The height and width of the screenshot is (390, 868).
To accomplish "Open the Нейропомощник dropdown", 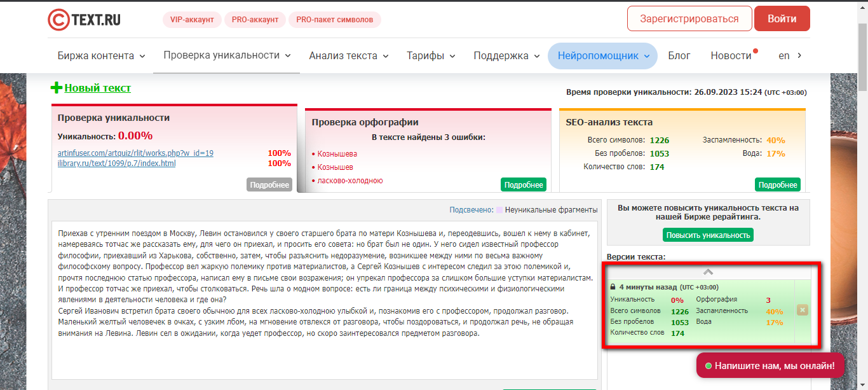I will tap(602, 55).
